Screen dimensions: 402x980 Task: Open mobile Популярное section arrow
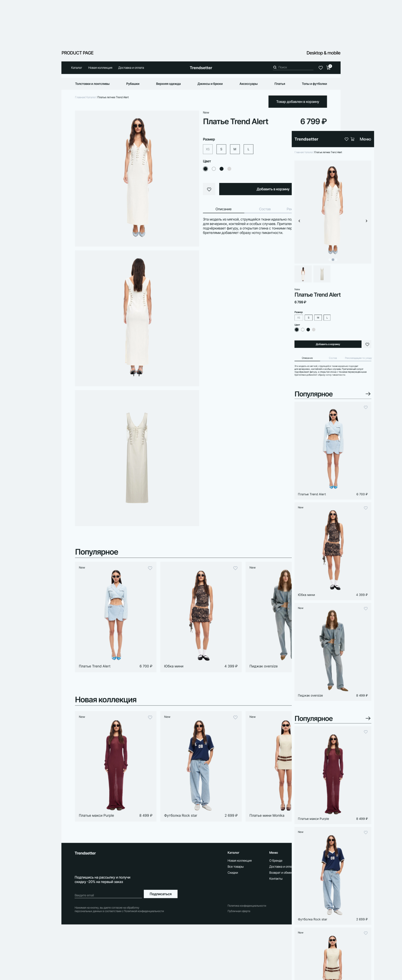click(x=368, y=394)
